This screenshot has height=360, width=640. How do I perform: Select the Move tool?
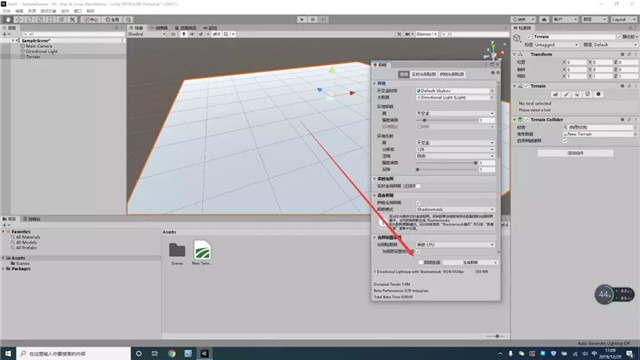[19, 20]
